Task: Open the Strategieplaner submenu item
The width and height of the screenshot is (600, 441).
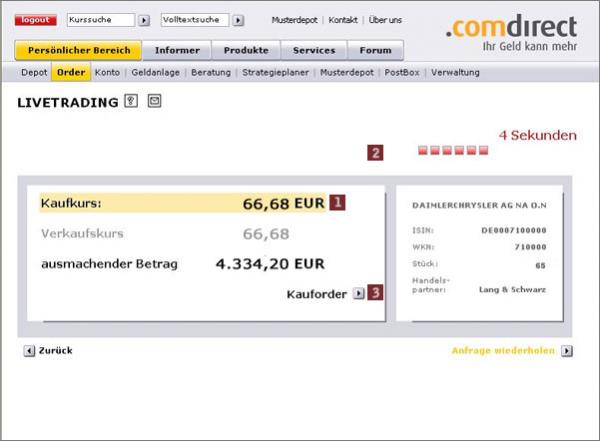Action: [x=275, y=72]
